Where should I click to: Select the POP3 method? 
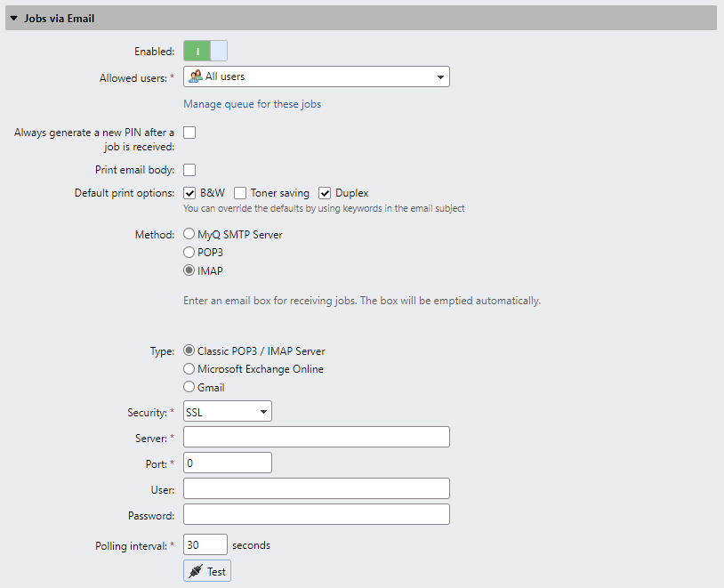coord(187,252)
